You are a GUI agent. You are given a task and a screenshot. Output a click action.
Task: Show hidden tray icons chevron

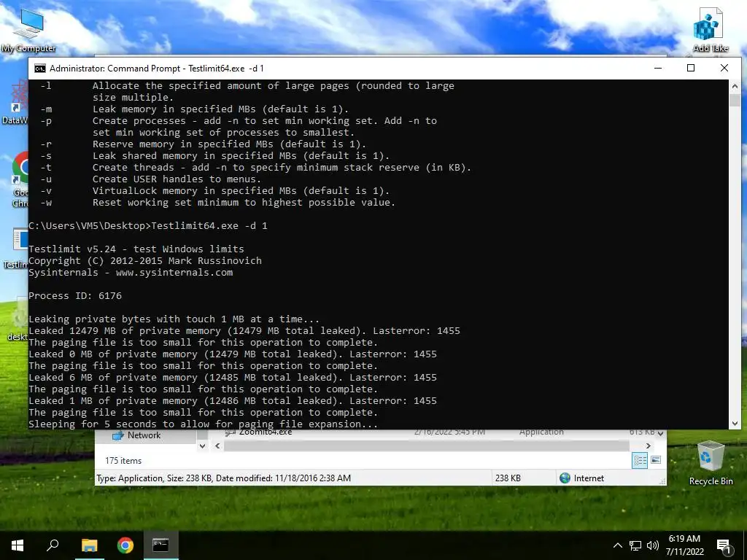coord(617,545)
